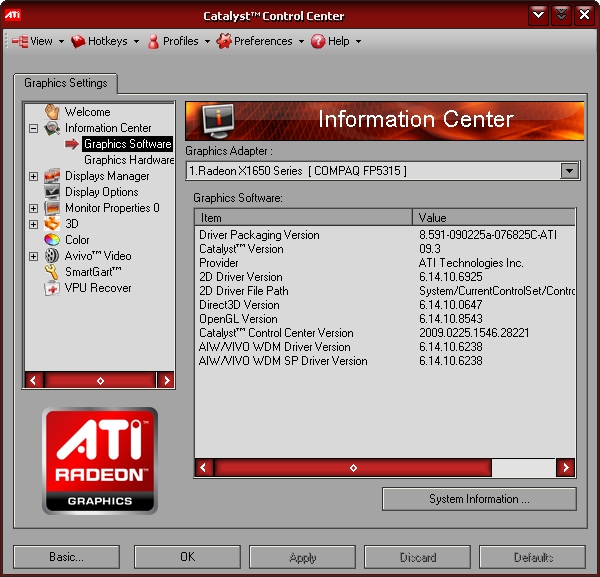Select the 2D Driver Version row
Viewport: 600px width, 577px height.
click(385, 277)
